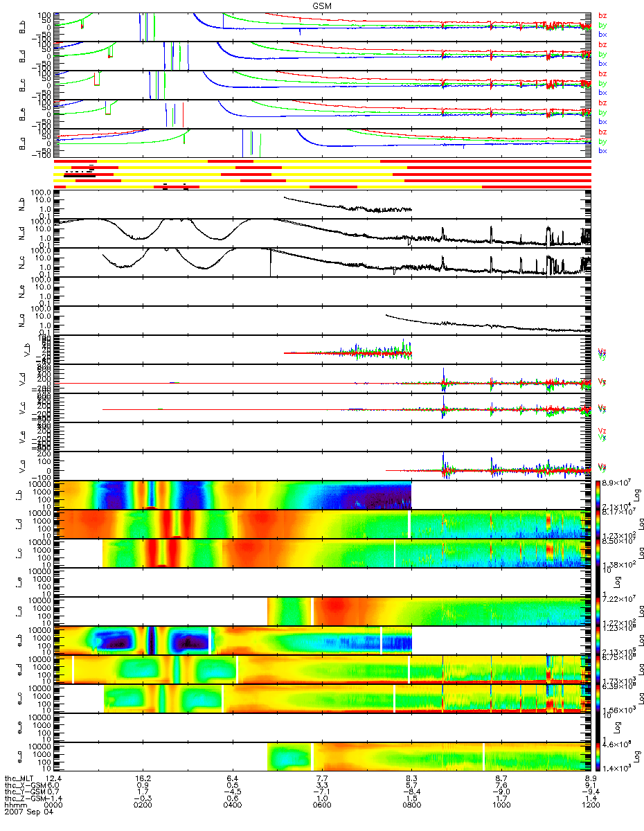Click the 4.6×10⁸ color bar label

pyautogui.click(x=616, y=742)
